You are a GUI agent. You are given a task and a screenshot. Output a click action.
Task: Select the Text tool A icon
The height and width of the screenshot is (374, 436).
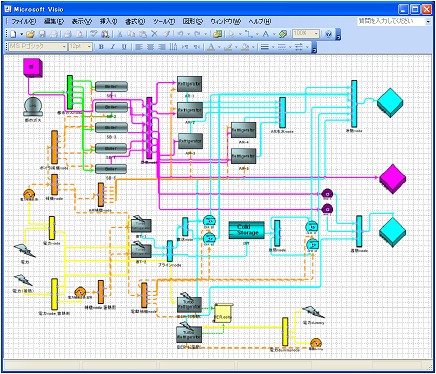pos(266,34)
